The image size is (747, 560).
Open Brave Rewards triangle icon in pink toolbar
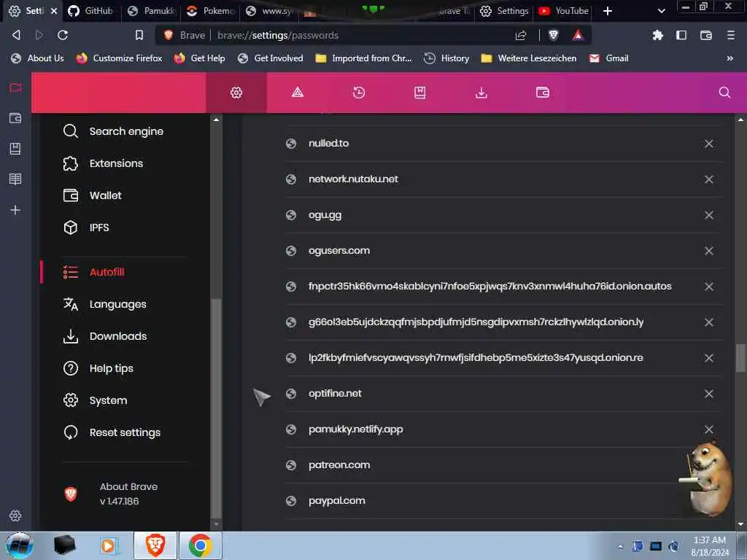(x=298, y=93)
